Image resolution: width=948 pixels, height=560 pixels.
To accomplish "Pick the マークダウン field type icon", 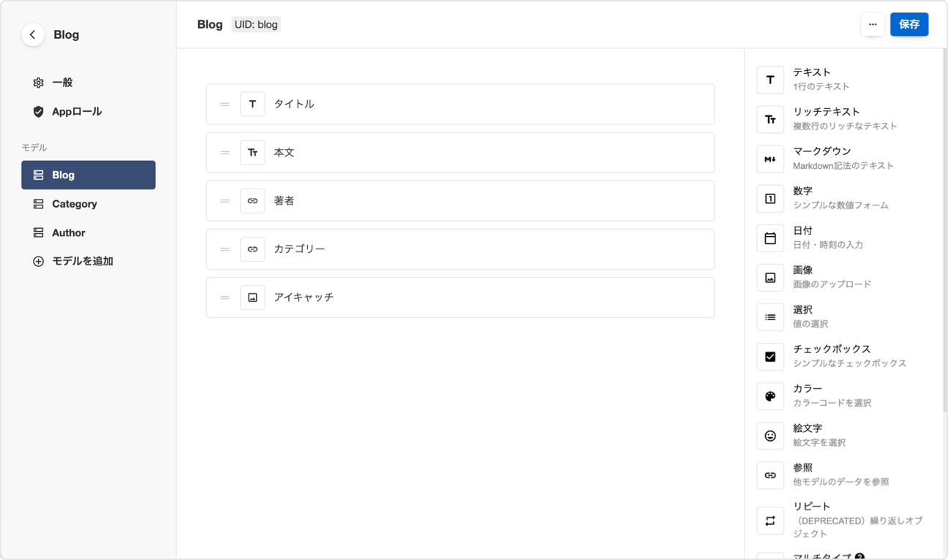I will click(x=770, y=159).
